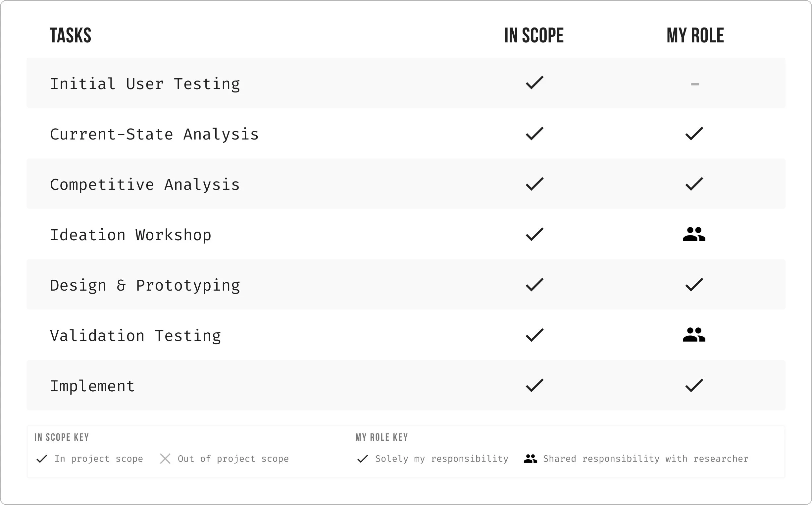This screenshot has width=812, height=505.
Task: Click the In Scope checkmark for Validation Testing
Action: click(x=535, y=335)
